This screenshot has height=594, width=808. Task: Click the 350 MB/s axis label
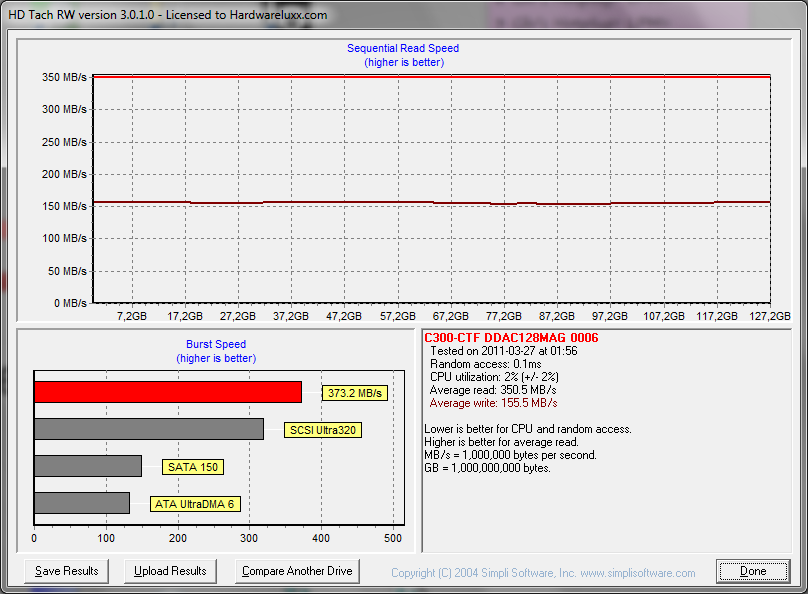click(x=64, y=77)
